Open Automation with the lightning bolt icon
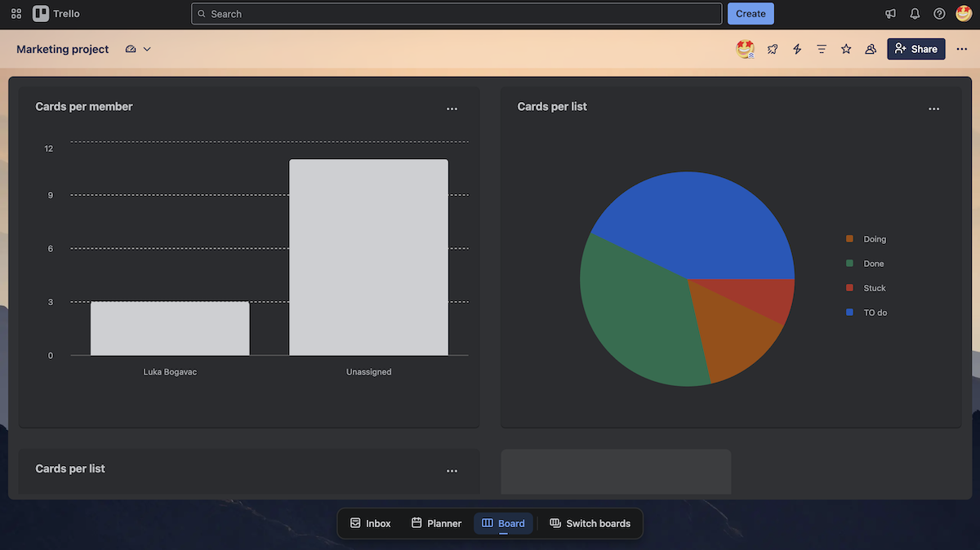 coord(797,49)
